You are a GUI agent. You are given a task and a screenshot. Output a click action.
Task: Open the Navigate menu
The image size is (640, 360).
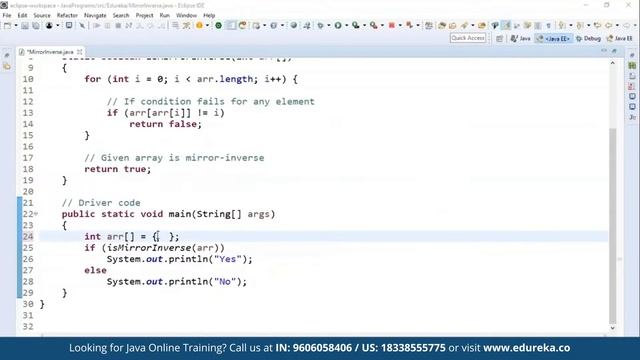[95, 16]
